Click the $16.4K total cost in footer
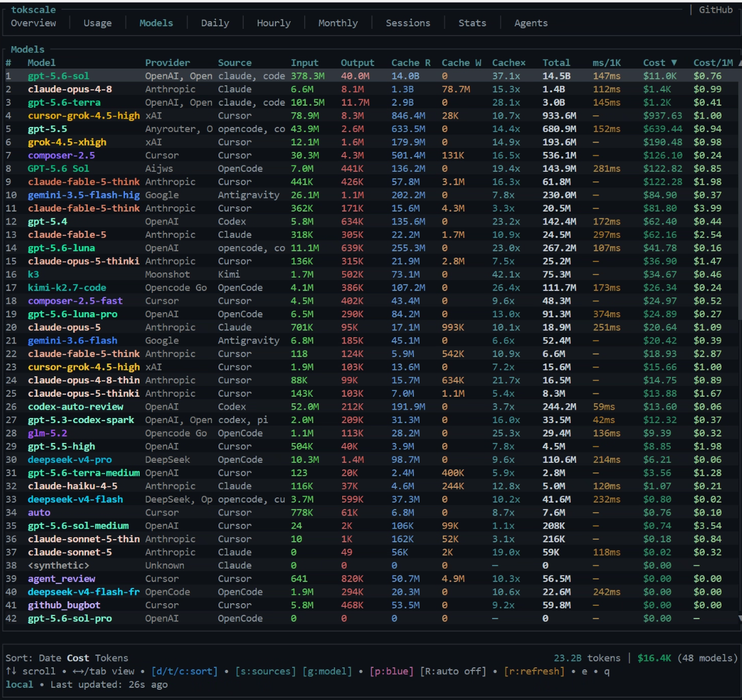The width and height of the screenshot is (742, 700). click(x=654, y=658)
